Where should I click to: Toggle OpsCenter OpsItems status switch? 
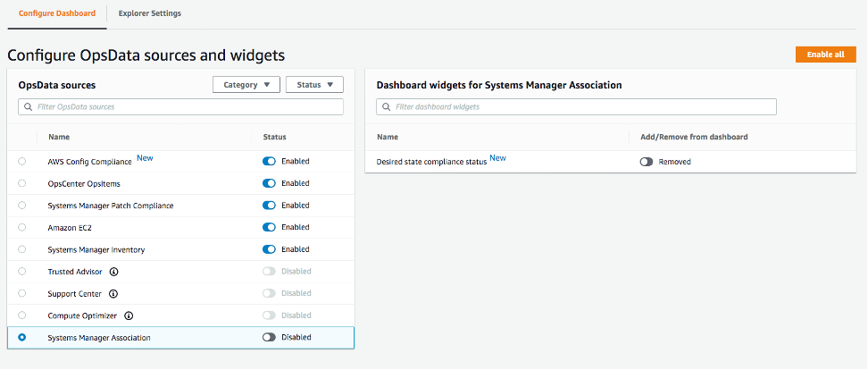[269, 183]
